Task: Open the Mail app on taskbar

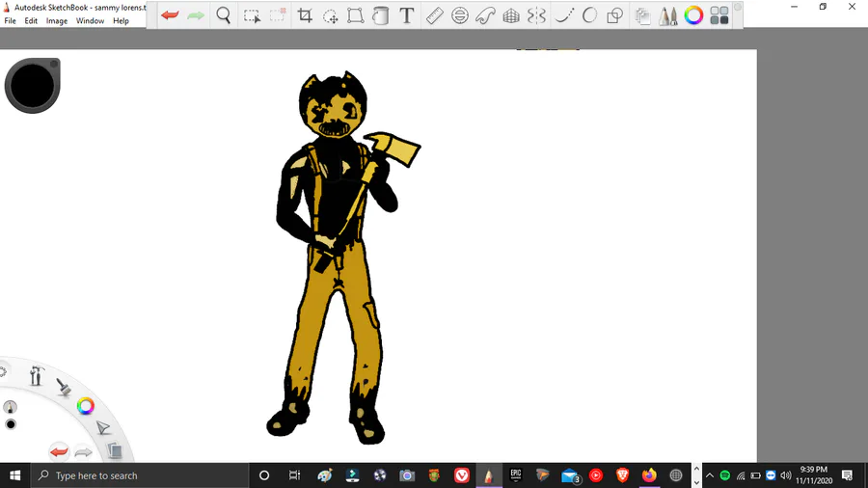Action: point(570,475)
